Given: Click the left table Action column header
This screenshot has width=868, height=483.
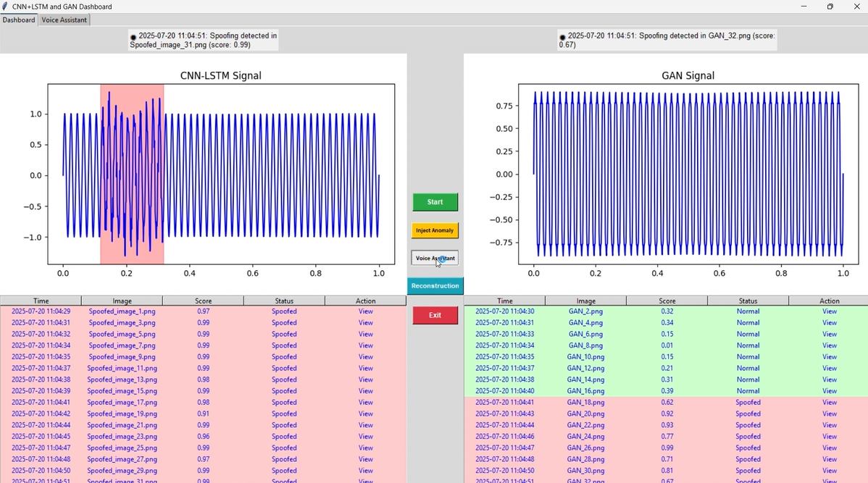Looking at the screenshot, I should pos(365,301).
